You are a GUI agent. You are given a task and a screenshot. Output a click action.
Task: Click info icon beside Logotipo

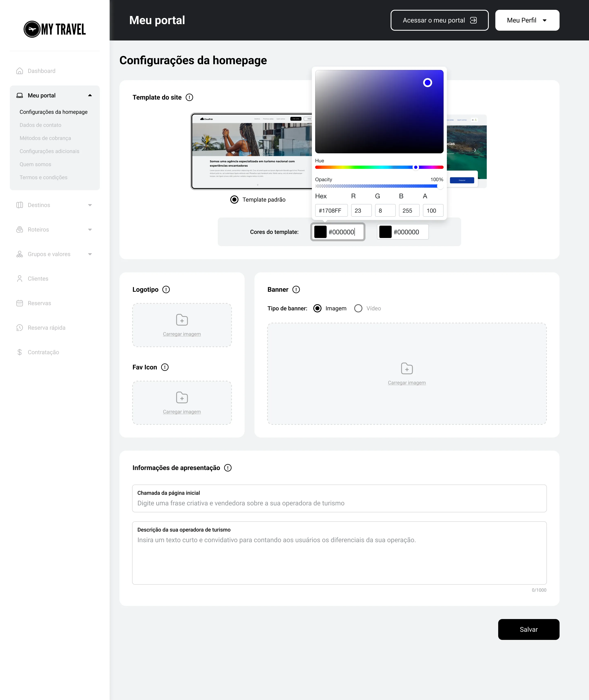166,289
